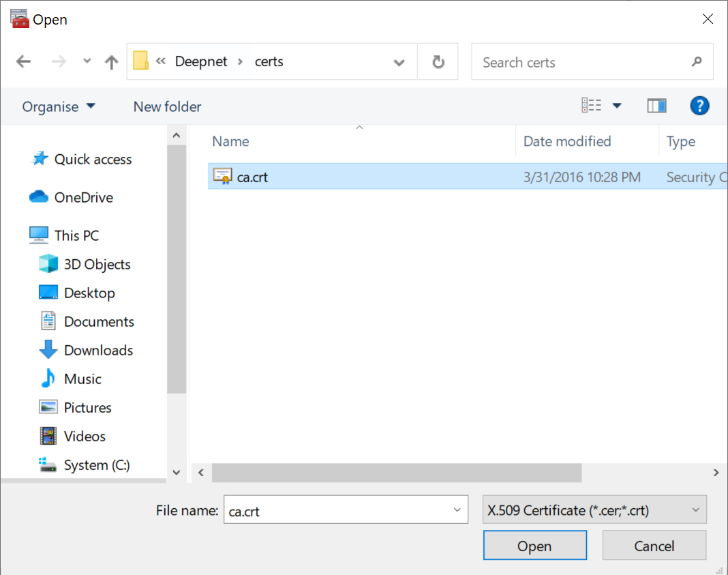Expand the address bar path dropdown
728x575 pixels.
399,62
